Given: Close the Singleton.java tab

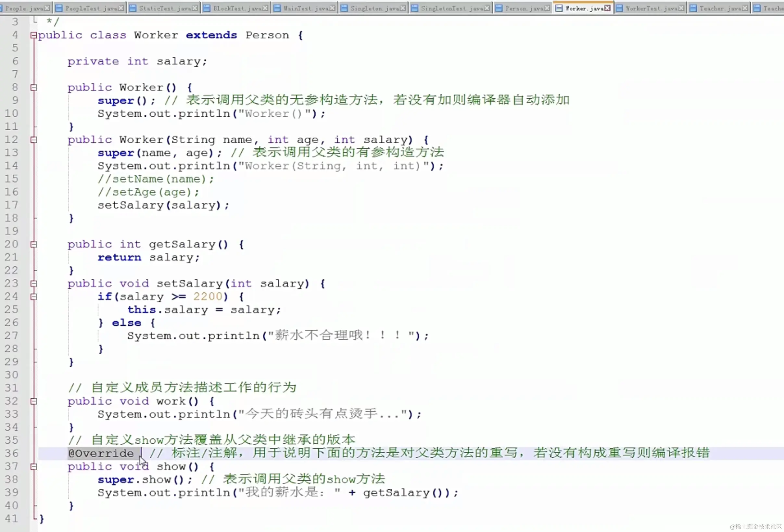Looking at the screenshot, I should 403,8.
